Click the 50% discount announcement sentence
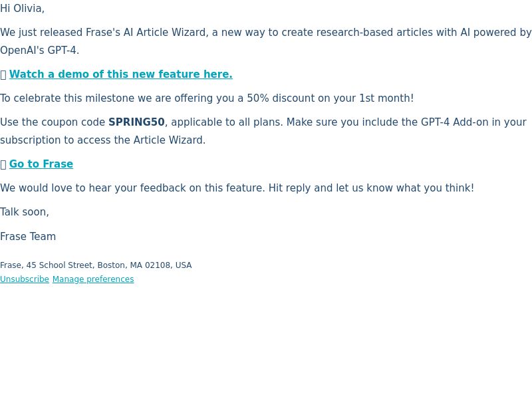Screen dimensions: 532x399 207,98
